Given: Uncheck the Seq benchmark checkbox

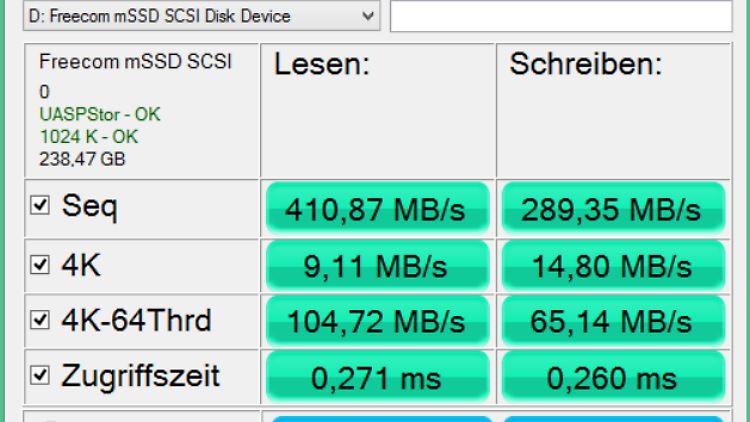Looking at the screenshot, I should pos(41,206).
